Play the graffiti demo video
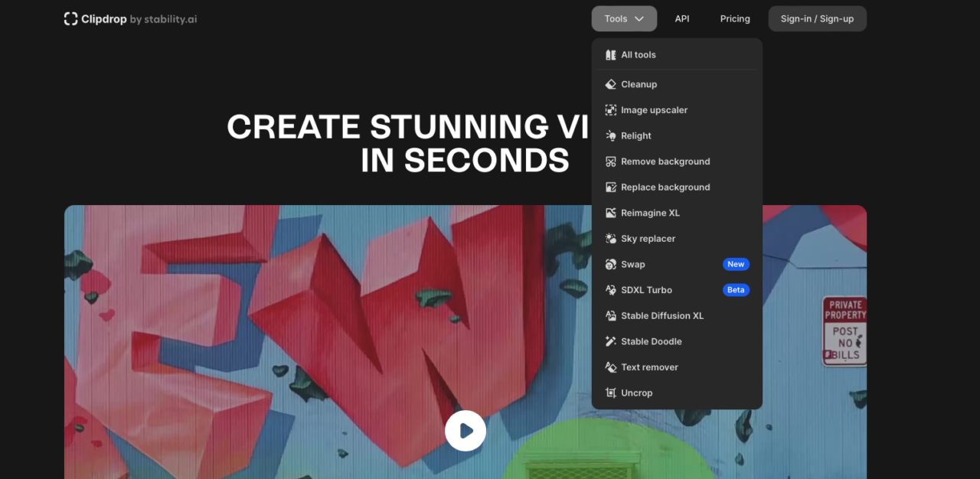The width and height of the screenshot is (980, 479). 465,431
